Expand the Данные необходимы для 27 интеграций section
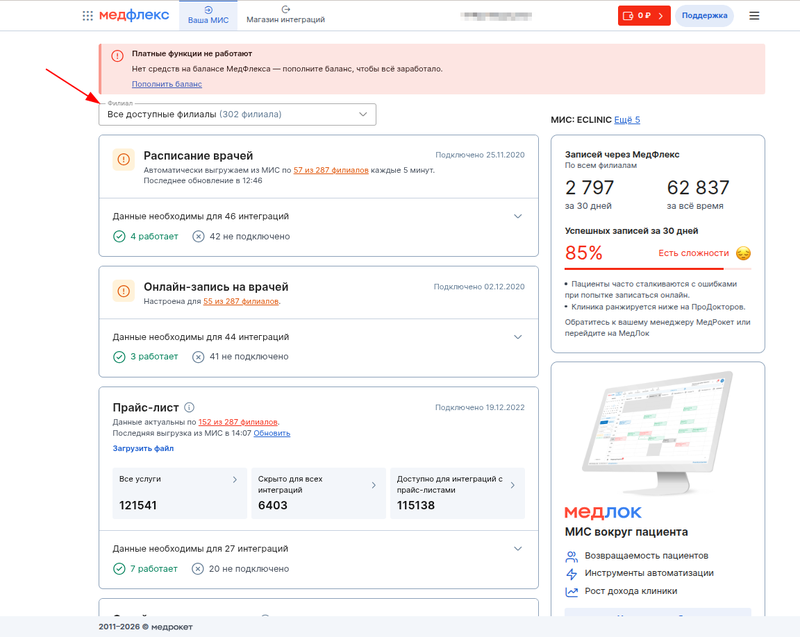Image resolution: width=800 pixels, height=637 pixels. [518, 549]
